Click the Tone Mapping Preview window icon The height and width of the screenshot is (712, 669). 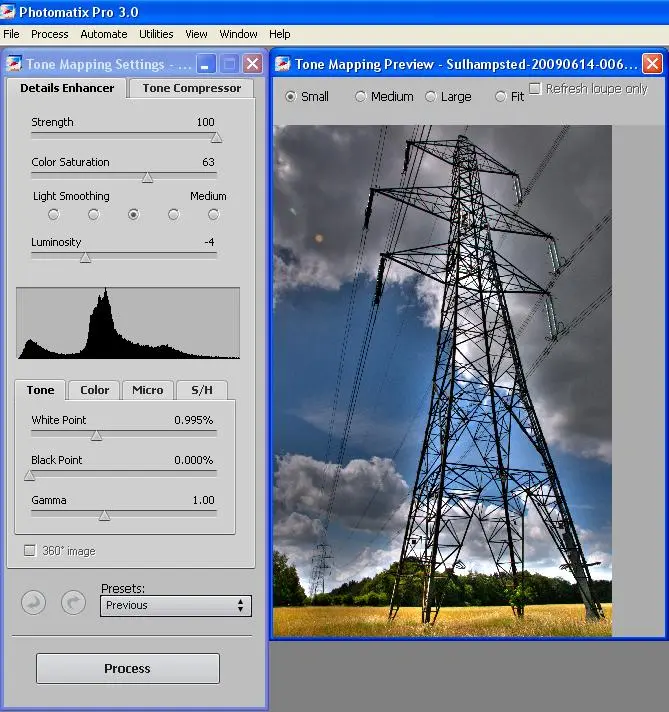(282, 64)
